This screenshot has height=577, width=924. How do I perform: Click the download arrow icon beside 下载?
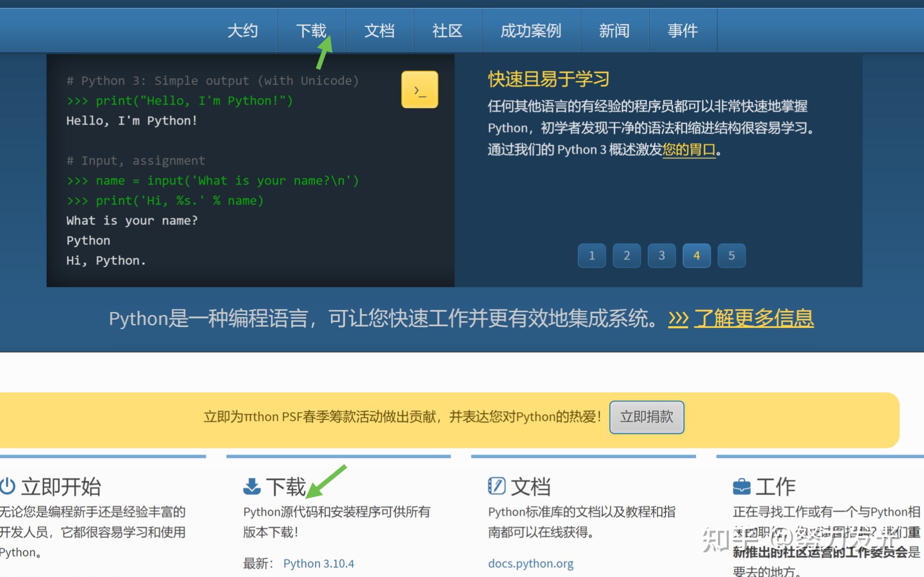[252, 487]
